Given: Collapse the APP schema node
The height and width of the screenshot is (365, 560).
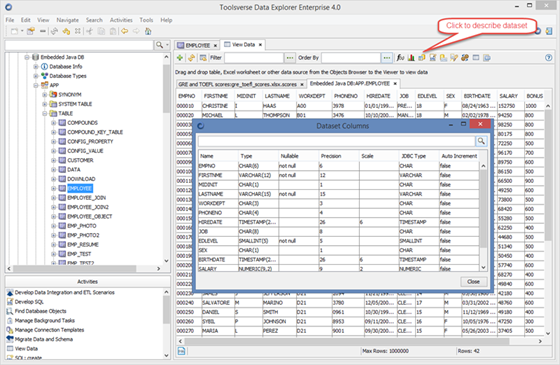Looking at the screenshot, I should 36,85.
